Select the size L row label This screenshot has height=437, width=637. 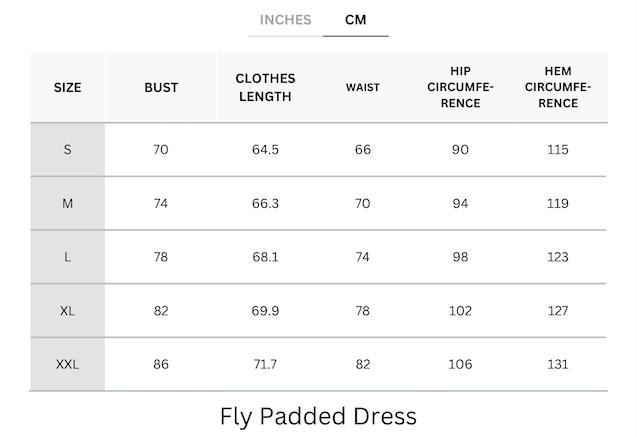tap(68, 257)
